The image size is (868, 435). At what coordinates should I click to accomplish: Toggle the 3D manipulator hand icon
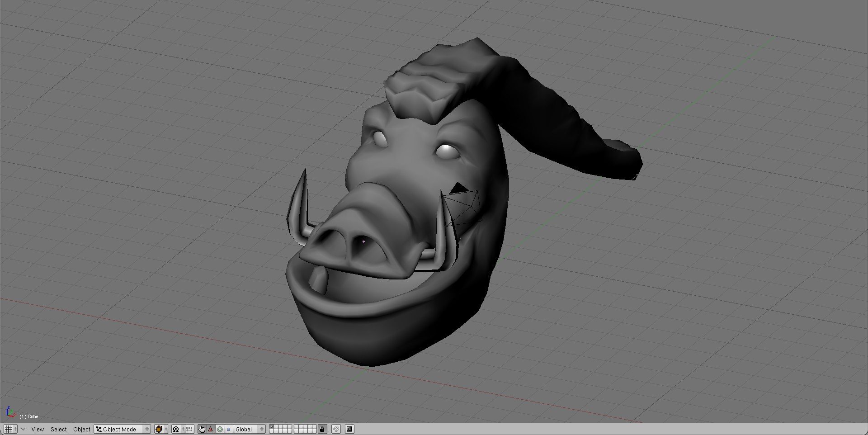coord(202,429)
